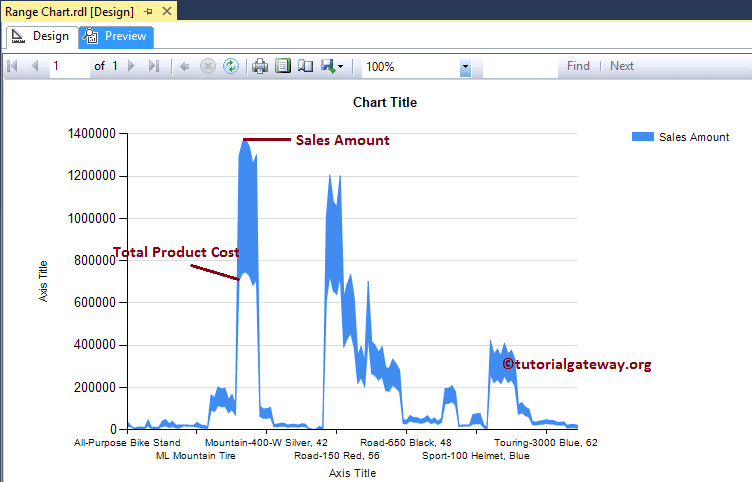Screen dimensions: 752x482
Task: Click Road-650 Black, 48 axis label
Action: tap(406, 443)
